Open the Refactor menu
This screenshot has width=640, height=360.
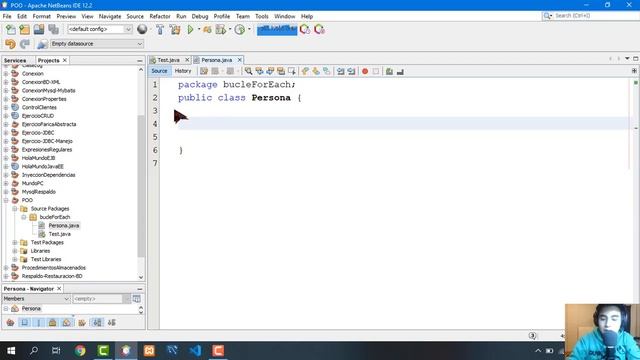[160, 16]
